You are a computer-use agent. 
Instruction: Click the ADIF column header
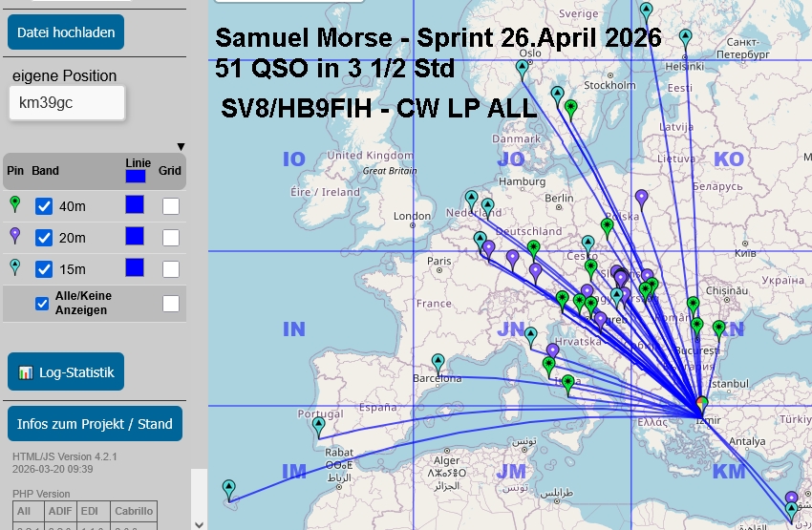[x=60, y=511]
